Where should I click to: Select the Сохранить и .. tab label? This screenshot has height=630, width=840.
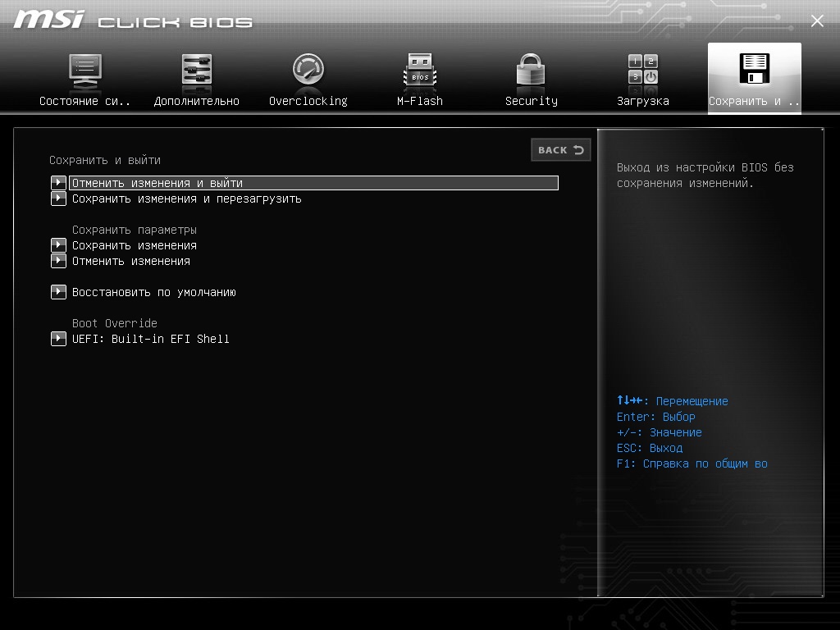point(755,101)
